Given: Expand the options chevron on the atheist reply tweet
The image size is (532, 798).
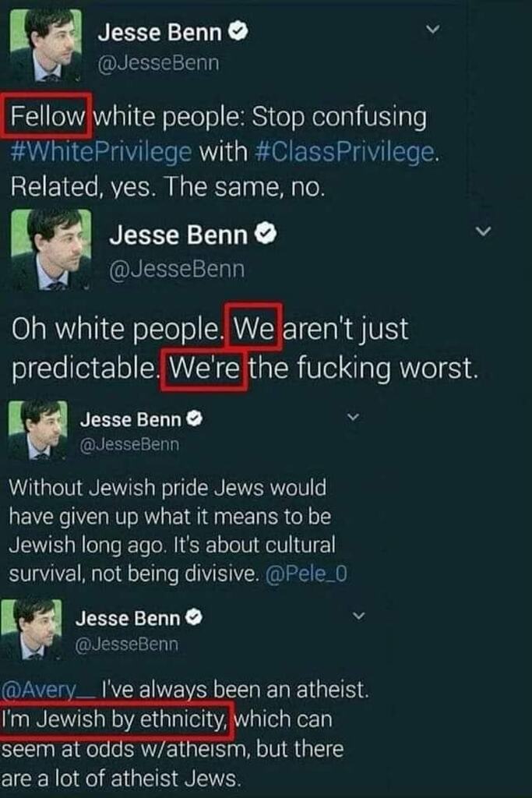Looking at the screenshot, I should click(359, 616).
